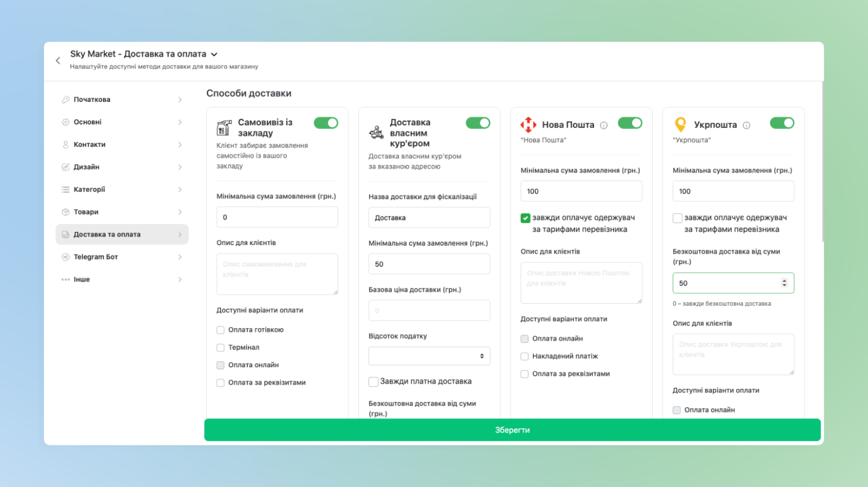Click the stepper arrows in Укрпошта free delivery field
Viewport: 868px width, 487px height.
coord(784,283)
